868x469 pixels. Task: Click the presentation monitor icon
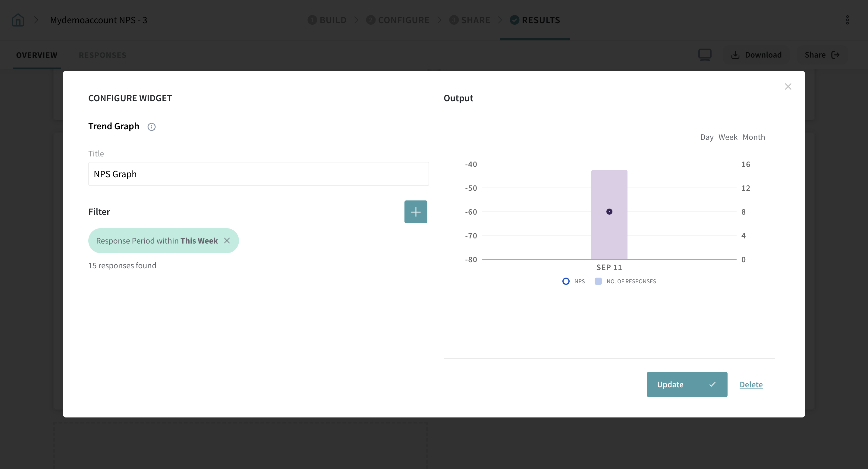click(x=705, y=55)
